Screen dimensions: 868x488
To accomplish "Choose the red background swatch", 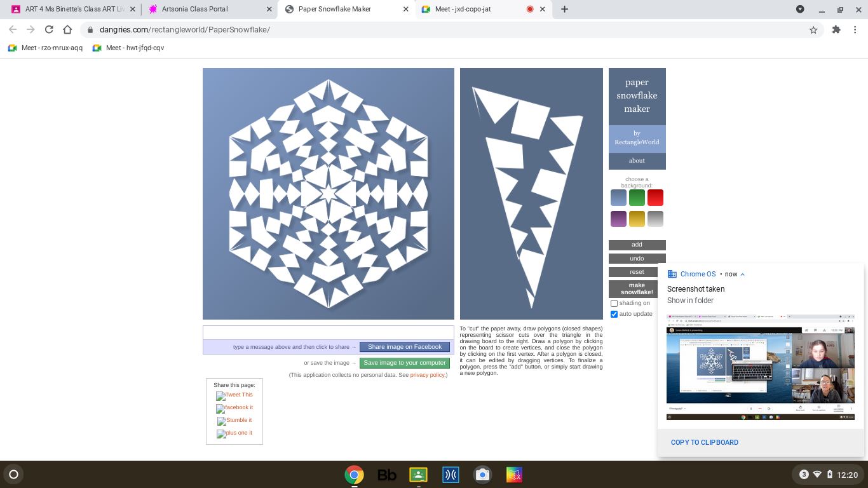I will [x=655, y=198].
